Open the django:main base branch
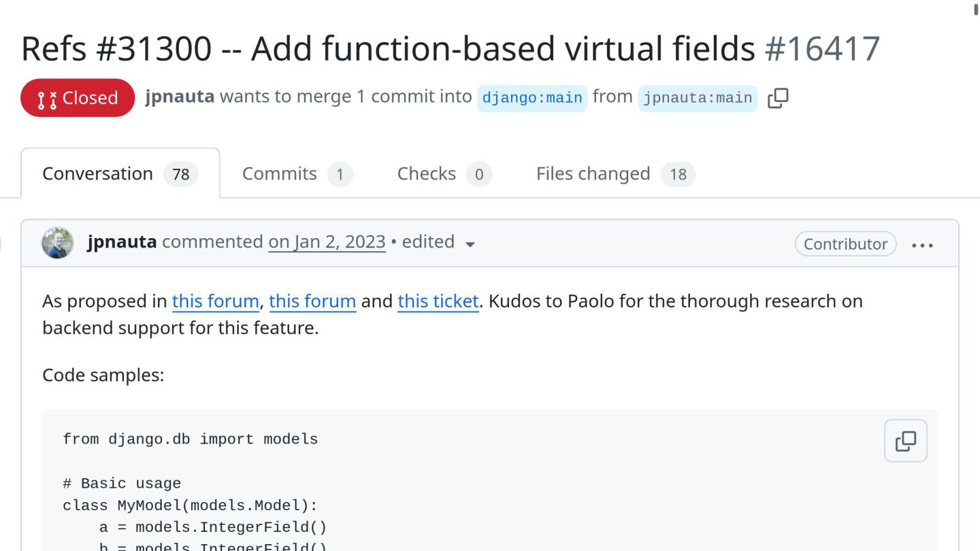Image resolution: width=980 pixels, height=551 pixels. (532, 98)
